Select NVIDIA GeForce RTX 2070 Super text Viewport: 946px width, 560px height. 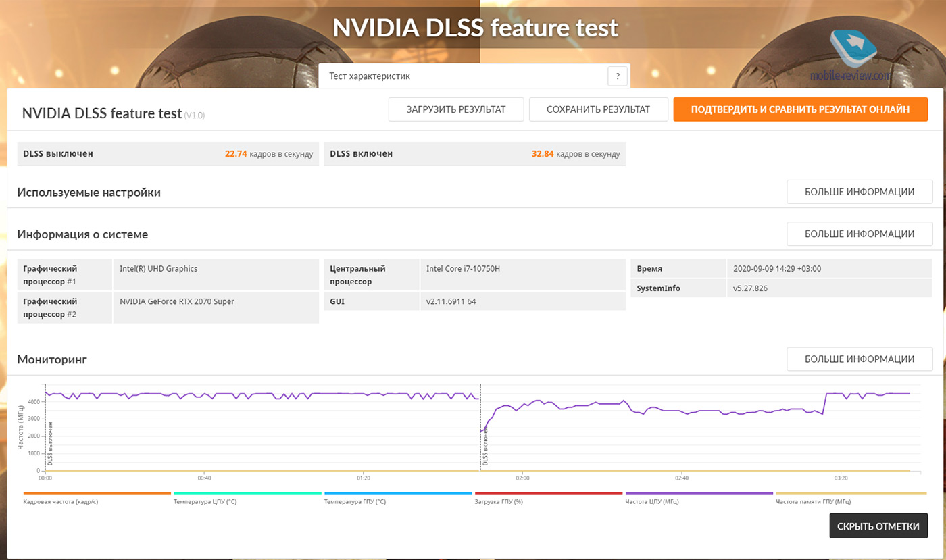point(177,301)
